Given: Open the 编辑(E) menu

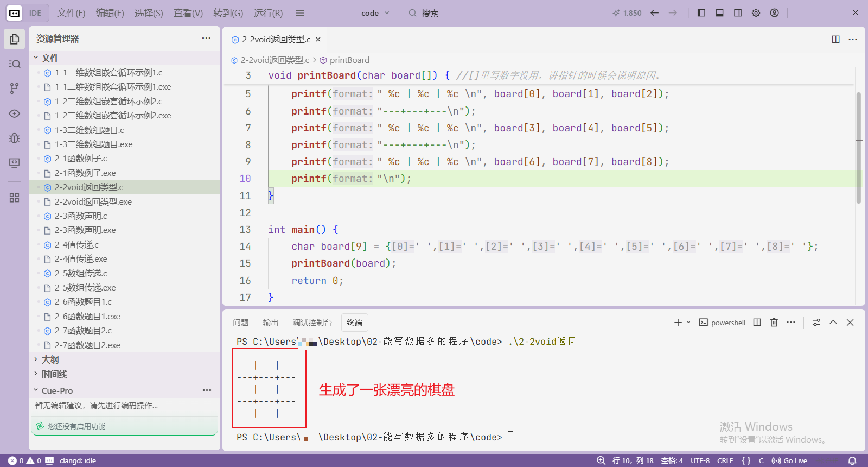Looking at the screenshot, I should 110,13.
